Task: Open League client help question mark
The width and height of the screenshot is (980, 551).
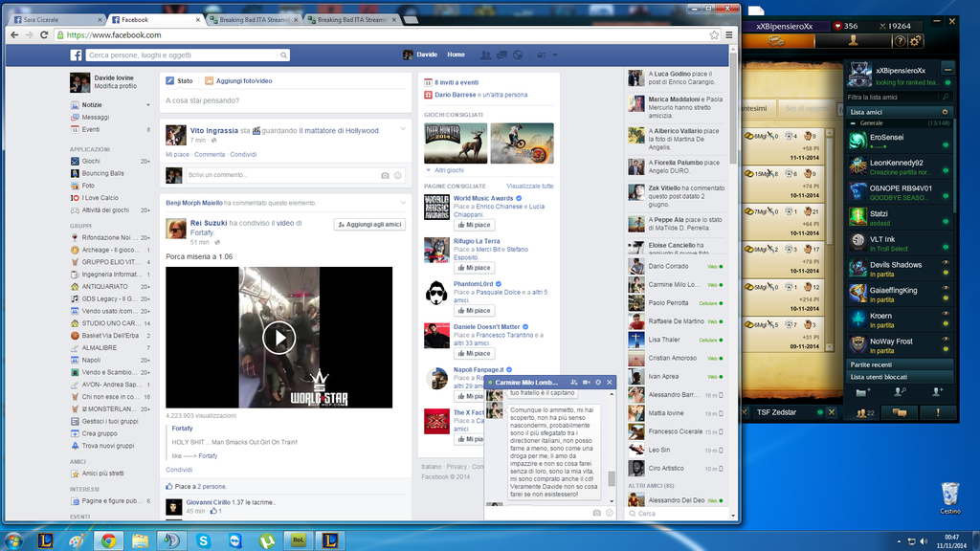Action: coord(900,41)
